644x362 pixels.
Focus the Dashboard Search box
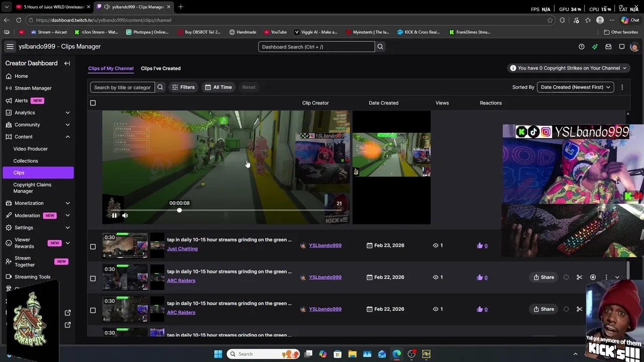point(316,47)
